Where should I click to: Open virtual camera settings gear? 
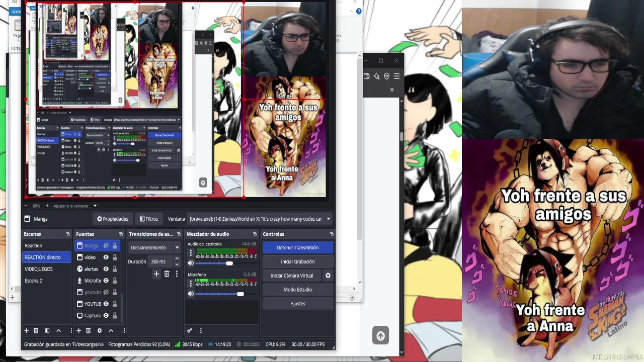(328, 276)
